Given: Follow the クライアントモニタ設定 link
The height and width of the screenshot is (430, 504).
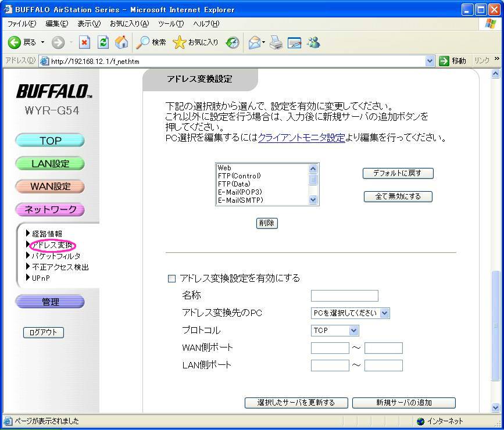Looking at the screenshot, I should pyautogui.click(x=301, y=138).
